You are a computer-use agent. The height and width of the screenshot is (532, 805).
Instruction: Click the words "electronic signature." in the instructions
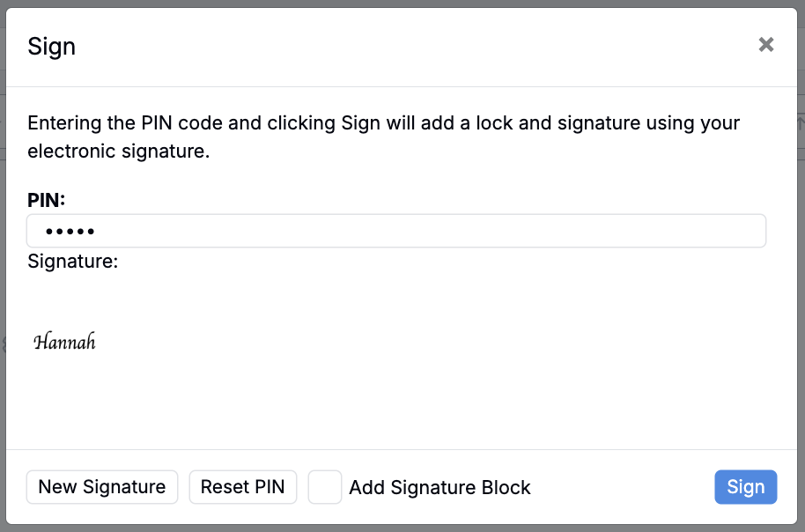click(x=119, y=151)
